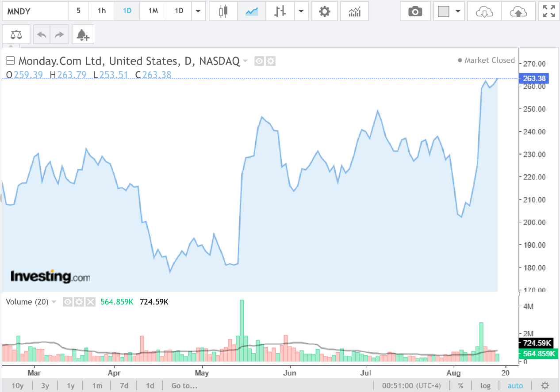
Task: Click the tallest May volume bar
Action: [242, 331]
